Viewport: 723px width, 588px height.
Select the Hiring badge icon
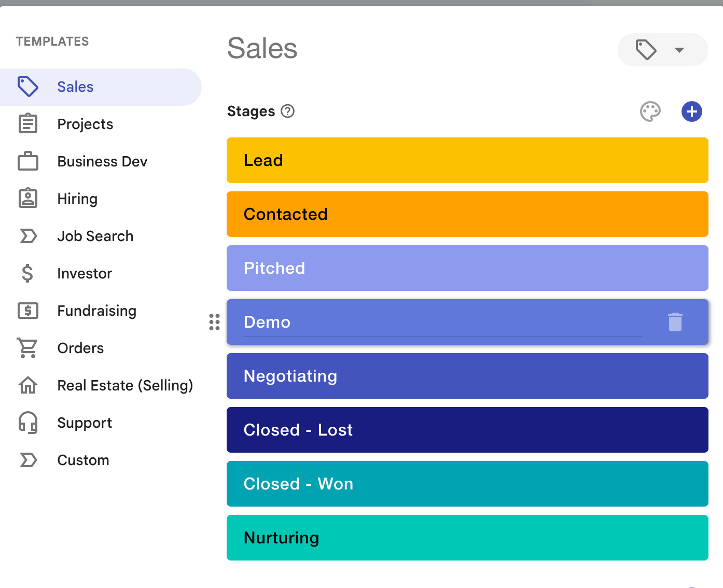tap(27, 198)
